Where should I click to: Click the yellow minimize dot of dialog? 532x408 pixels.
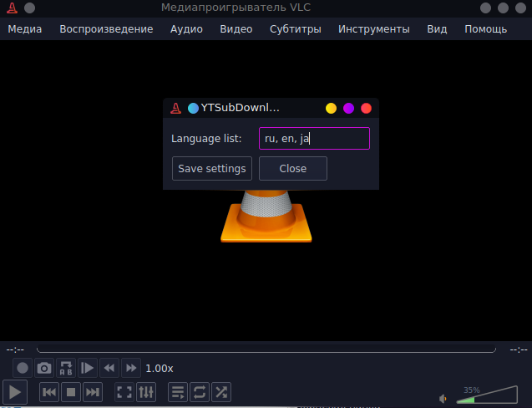point(331,109)
